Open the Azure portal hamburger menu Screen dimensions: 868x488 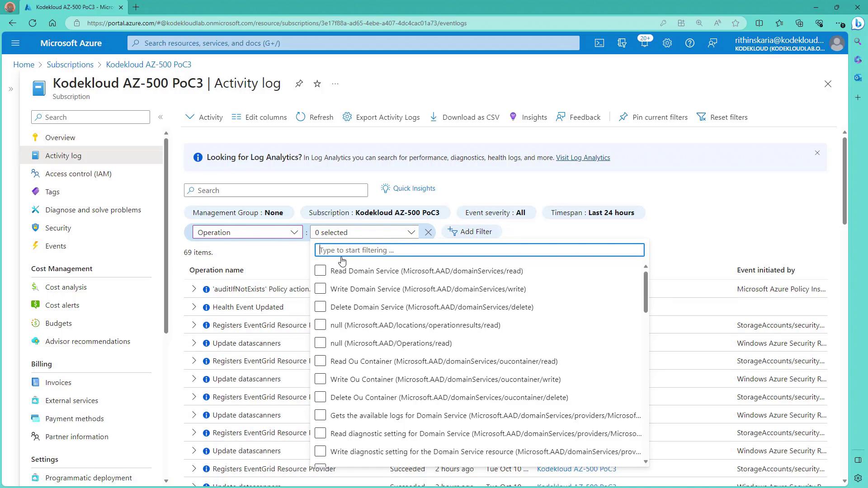click(x=15, y=43)
